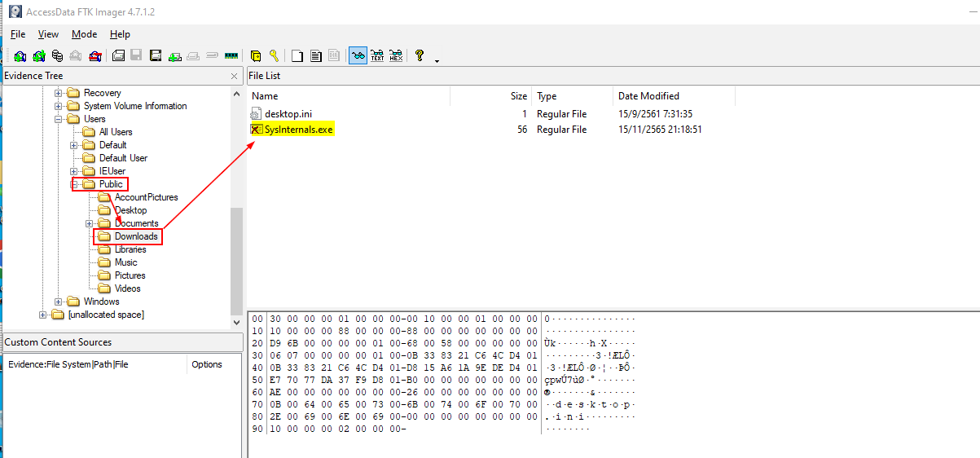
Task: Select the Desktop folder under Public
Action: 130,210
